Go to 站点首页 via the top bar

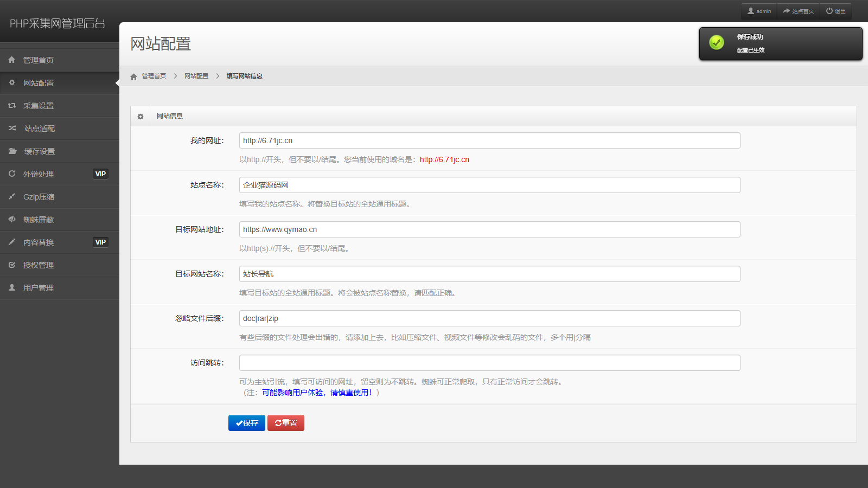click(x=798, y=11)
